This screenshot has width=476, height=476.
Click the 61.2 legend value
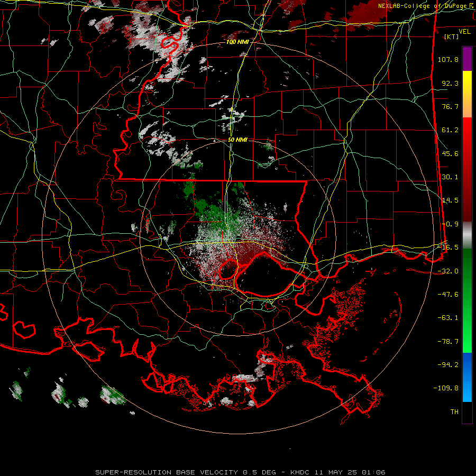(450, 130)
